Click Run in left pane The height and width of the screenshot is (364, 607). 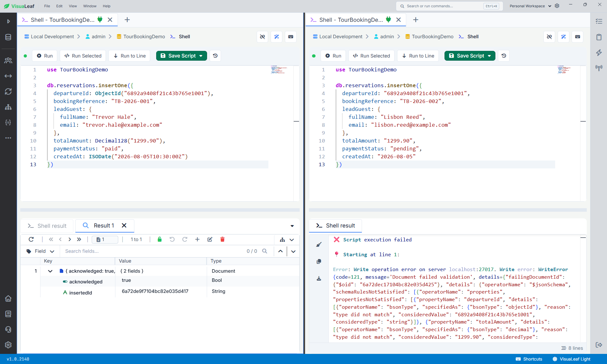point(45,56)
